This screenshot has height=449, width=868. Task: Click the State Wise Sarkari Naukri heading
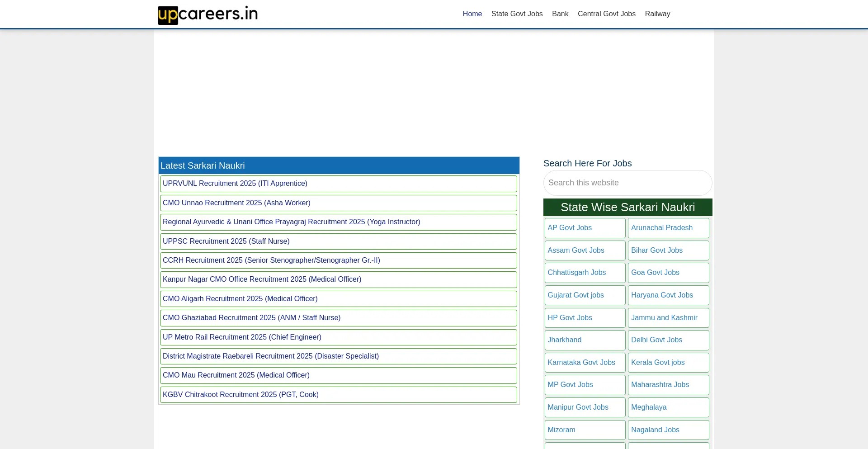[627, 208]
